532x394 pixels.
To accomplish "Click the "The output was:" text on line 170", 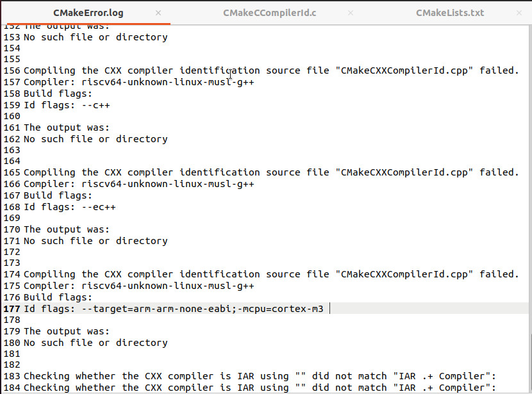I will tap(67, 229).
